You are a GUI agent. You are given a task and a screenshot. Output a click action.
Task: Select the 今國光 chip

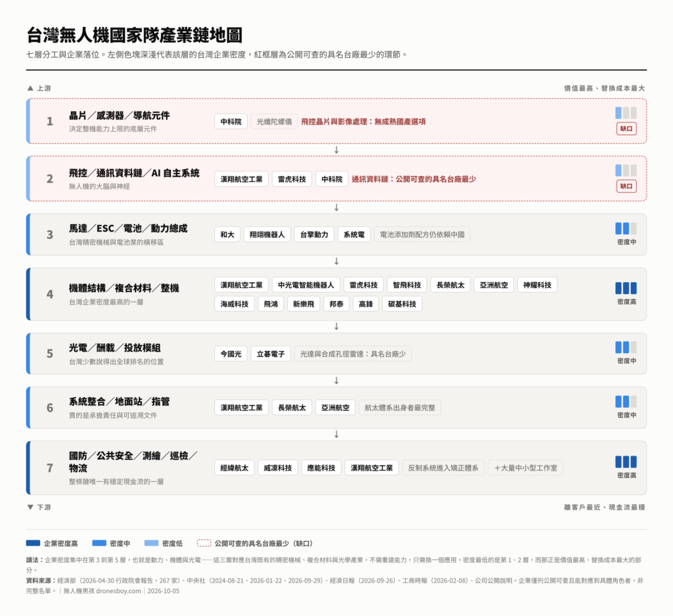(x=231, y=354)
